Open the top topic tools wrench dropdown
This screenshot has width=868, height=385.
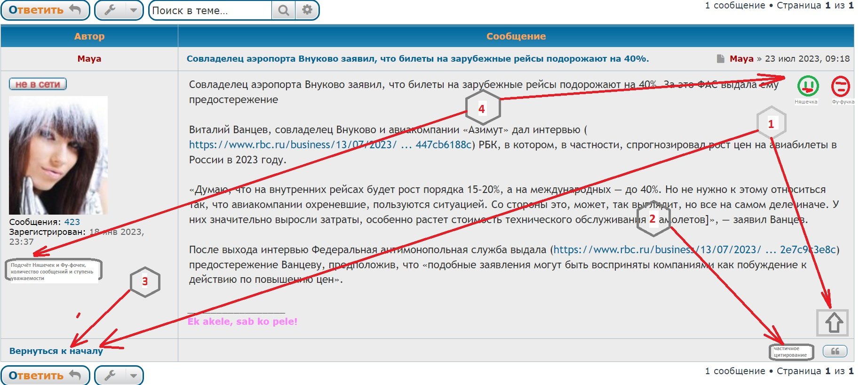[119, 10]
